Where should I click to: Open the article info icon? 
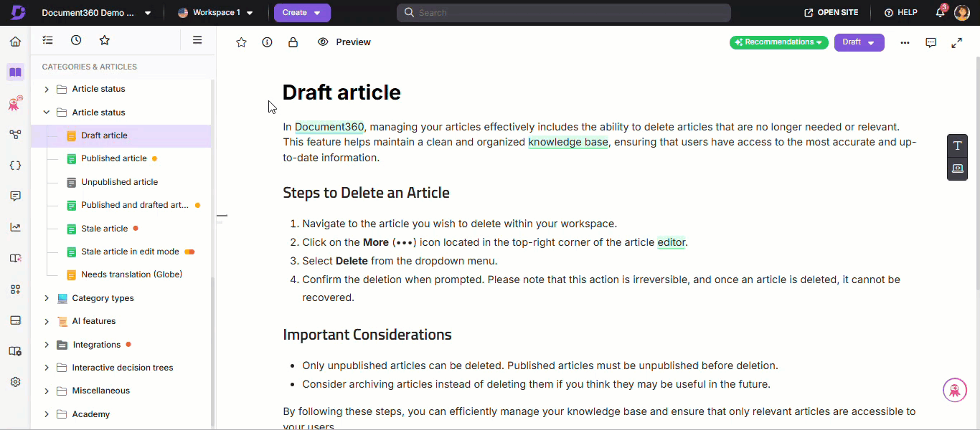click(267, 42)
